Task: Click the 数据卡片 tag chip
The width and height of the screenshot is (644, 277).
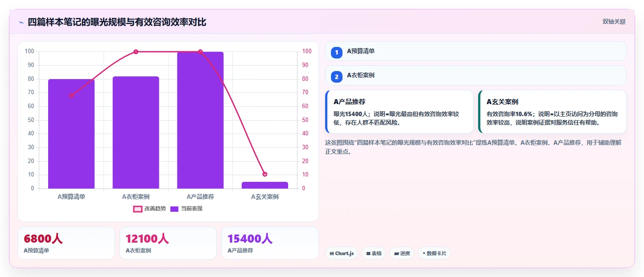Action: pos(434,253)
